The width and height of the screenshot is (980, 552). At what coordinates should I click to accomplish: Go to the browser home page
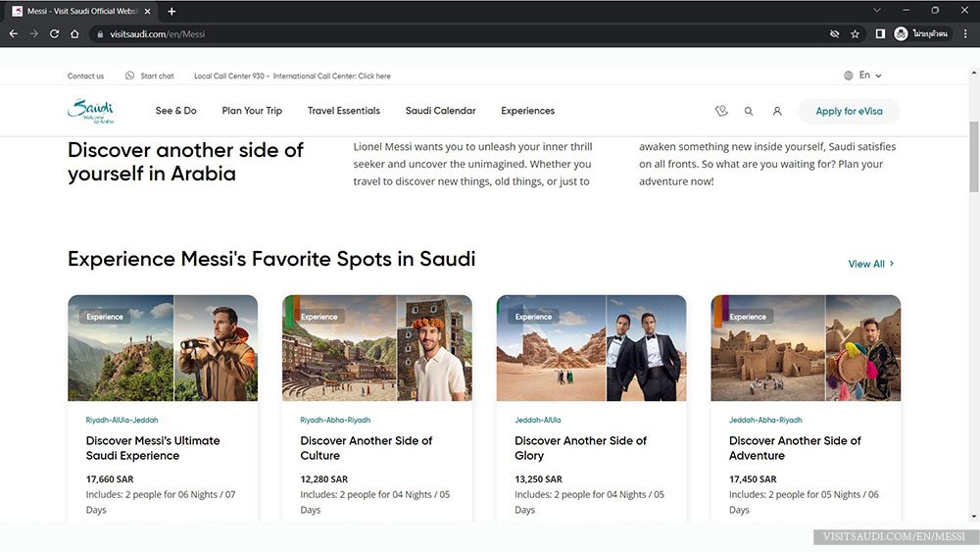tap(75, 33)
